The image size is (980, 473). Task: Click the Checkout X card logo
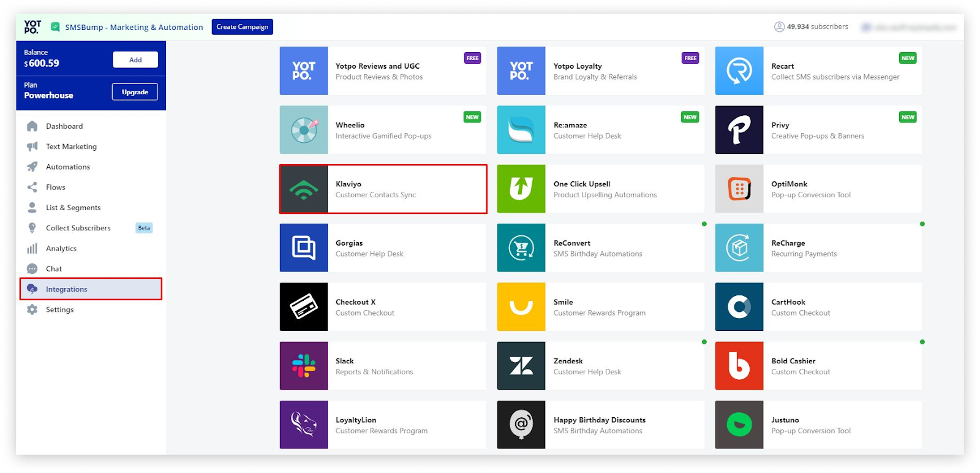click(304, 307)
